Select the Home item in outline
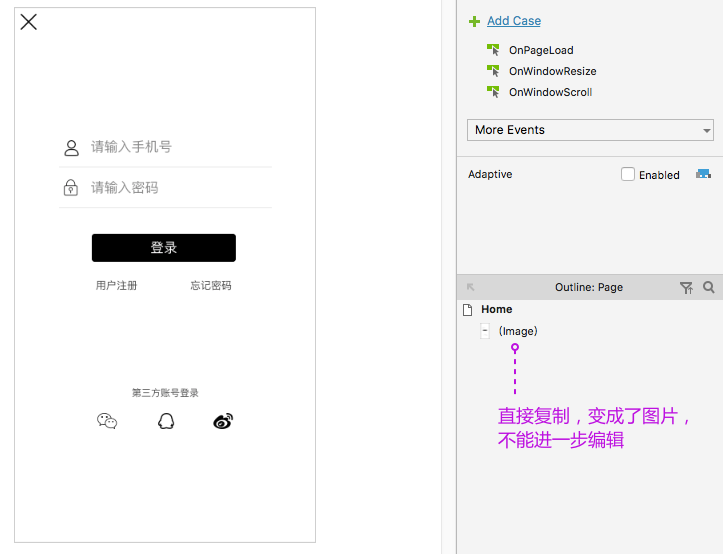The height and width of the screenshot is (554, 723). point(497,309)
